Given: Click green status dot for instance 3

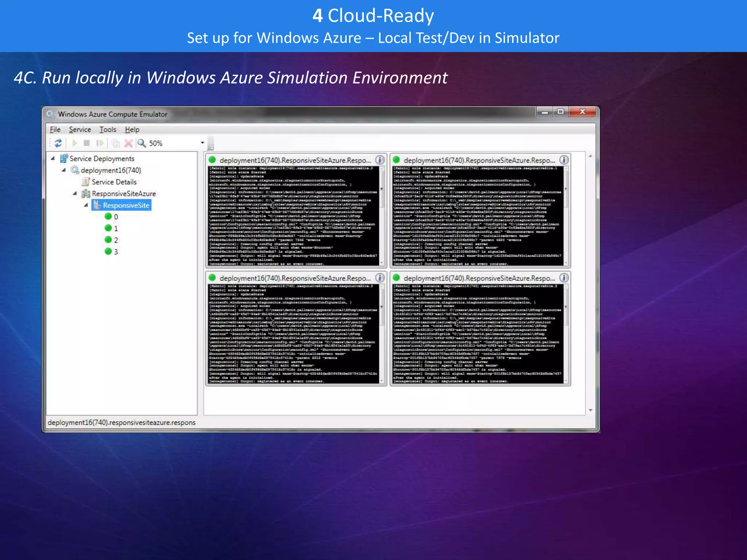Looking at the screenshot, I should (x=108, y=251).
